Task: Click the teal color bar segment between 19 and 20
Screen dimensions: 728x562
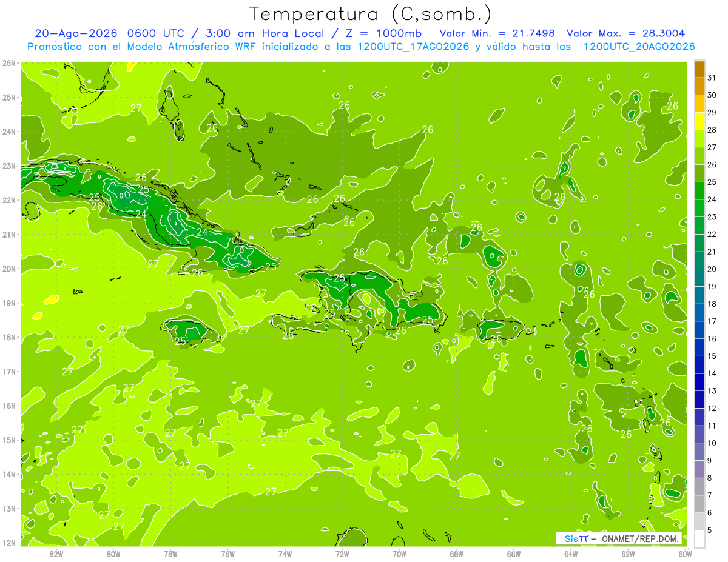Action: click(699, 278)
